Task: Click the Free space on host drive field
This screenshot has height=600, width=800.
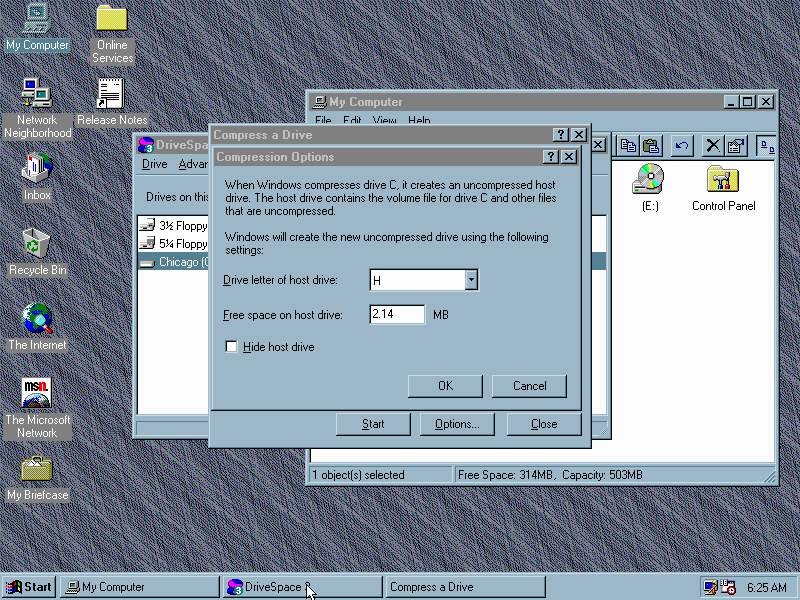Action: click(396, 315)
